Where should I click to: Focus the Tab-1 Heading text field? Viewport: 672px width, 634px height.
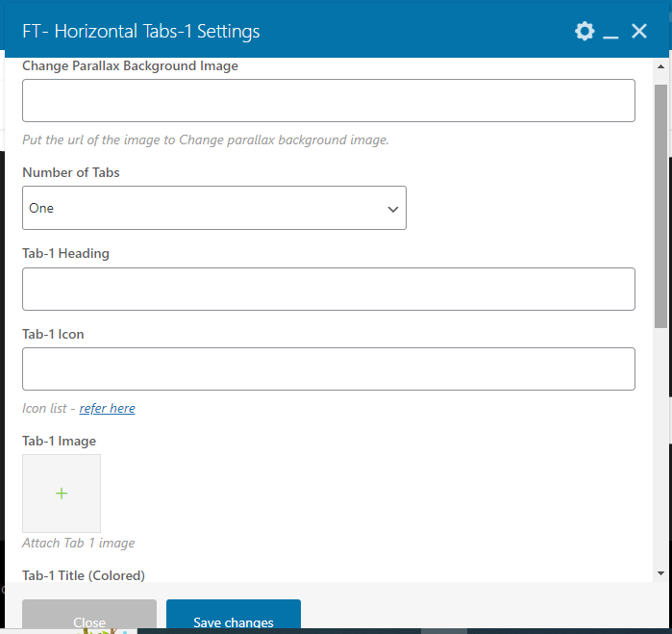(329, 290)
